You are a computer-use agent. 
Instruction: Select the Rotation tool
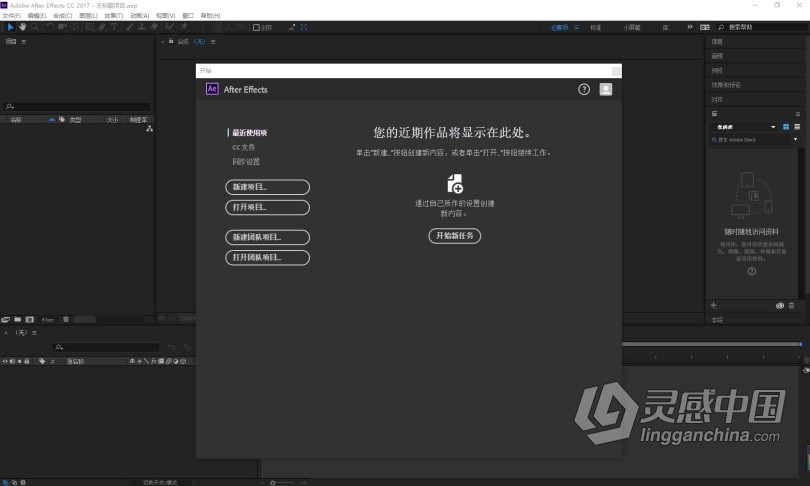tap(50, 27)
